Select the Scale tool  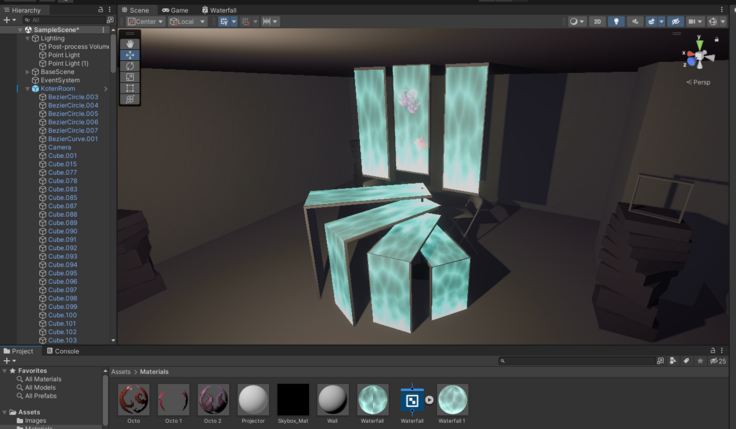(x=129, y=77)
